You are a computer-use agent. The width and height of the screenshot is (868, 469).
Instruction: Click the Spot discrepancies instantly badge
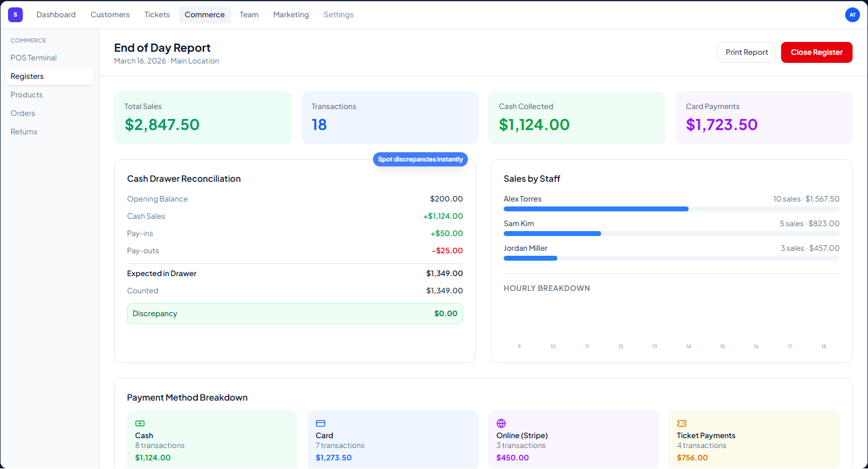pyautogui.click(x=420, y=160)
